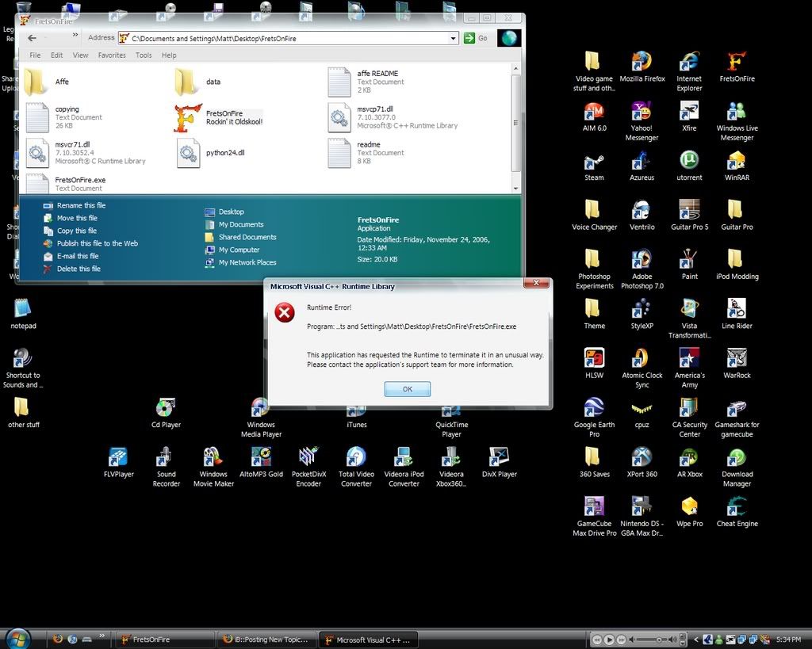Expand the hidden toolbar buttons chevron in Explorer
Screen dimensions: 812x649
75,35
